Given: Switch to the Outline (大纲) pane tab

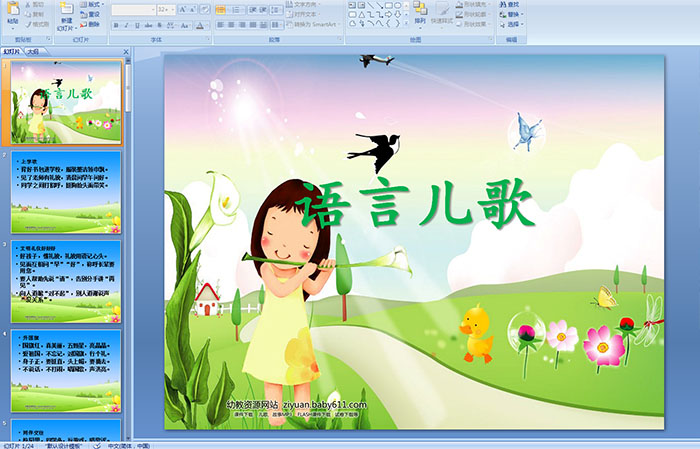Looking at the screenshot, I should (34, 52).
